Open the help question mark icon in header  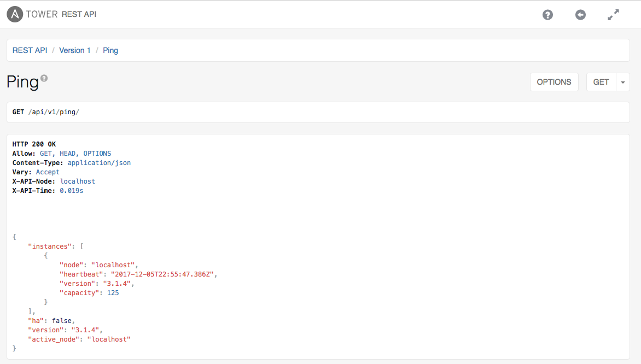pyautogui.click(x=548, y=15)
